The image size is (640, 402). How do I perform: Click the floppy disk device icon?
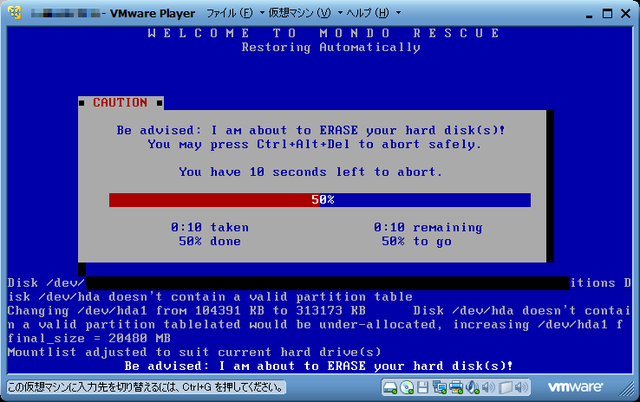click(x=422, y=387)
